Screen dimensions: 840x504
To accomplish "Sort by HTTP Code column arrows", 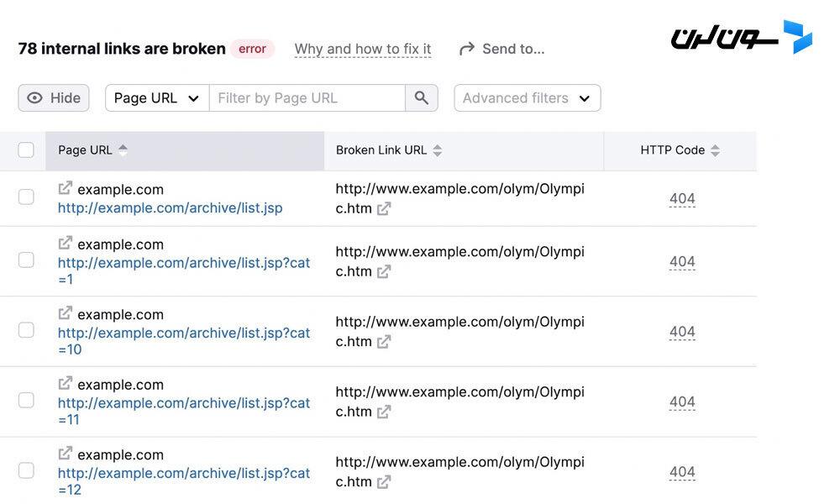I will point(715,150).
